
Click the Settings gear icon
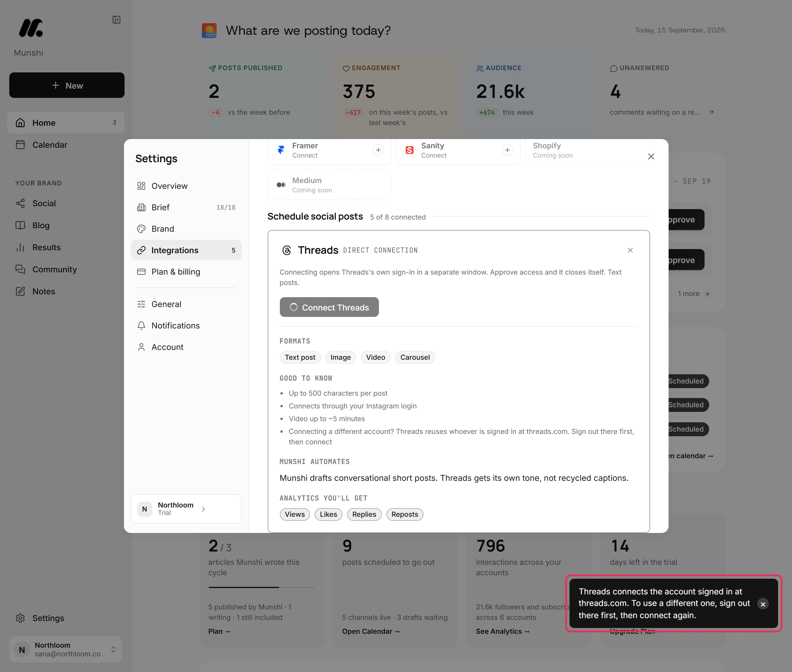coord(20,618)
